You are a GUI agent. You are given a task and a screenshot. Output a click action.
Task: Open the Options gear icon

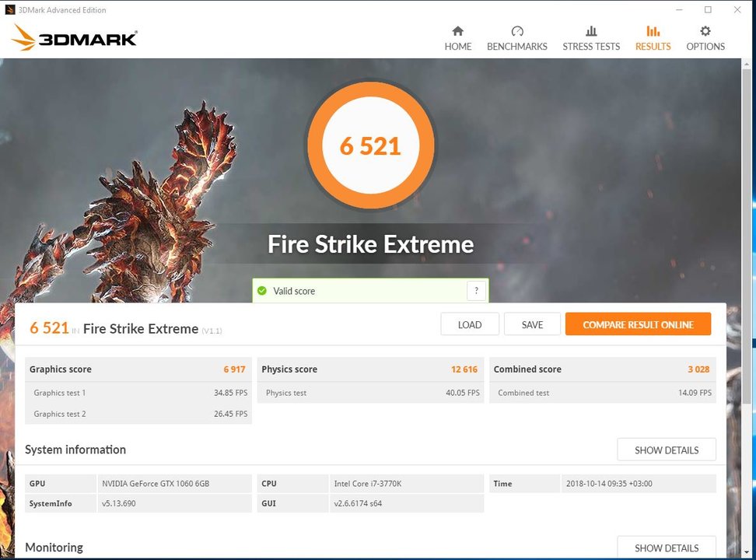705,31
